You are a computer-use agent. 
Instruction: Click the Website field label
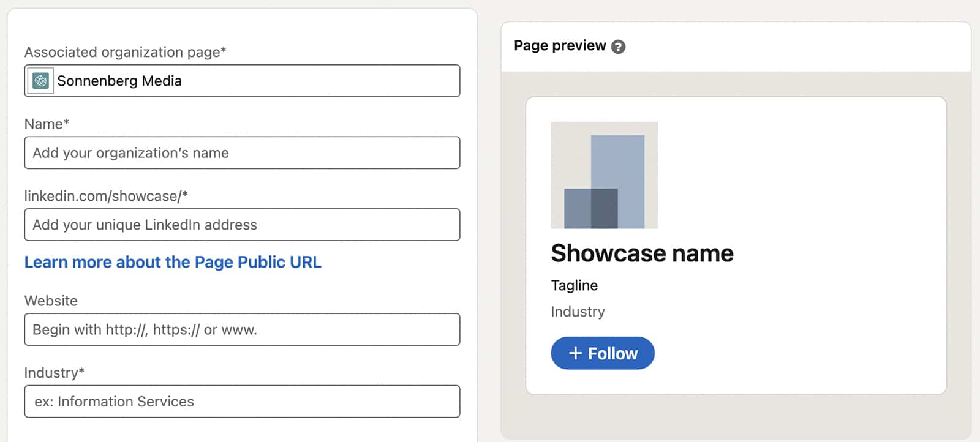[x=51, y=301]
